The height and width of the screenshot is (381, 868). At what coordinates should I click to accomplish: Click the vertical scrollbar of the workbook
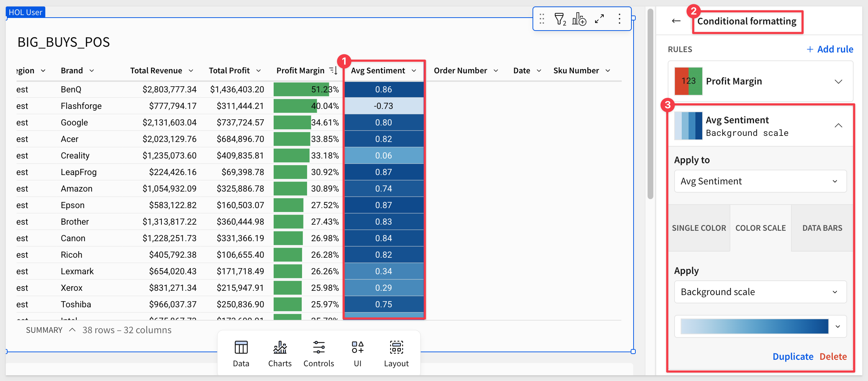click(650, 104)
